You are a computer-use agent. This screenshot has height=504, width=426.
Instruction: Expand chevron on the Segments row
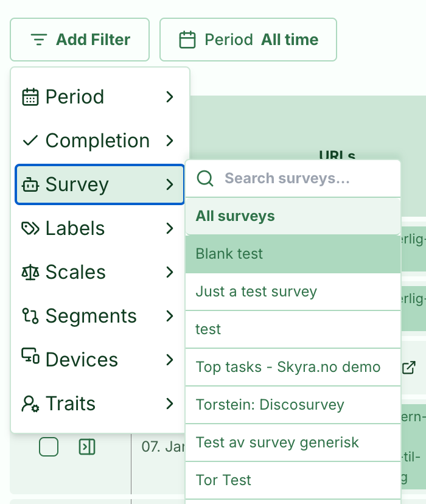tap(170, 316)
